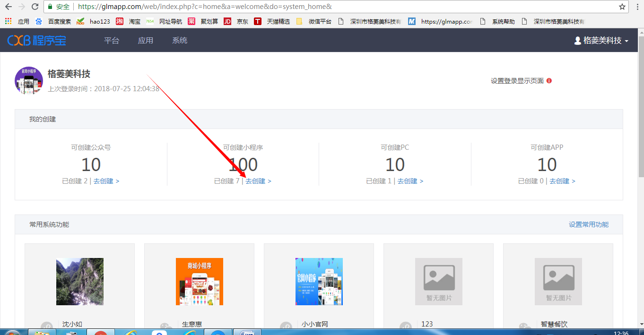Open the 平台 menu
This screenshot has height=335, width=644.
112,41
